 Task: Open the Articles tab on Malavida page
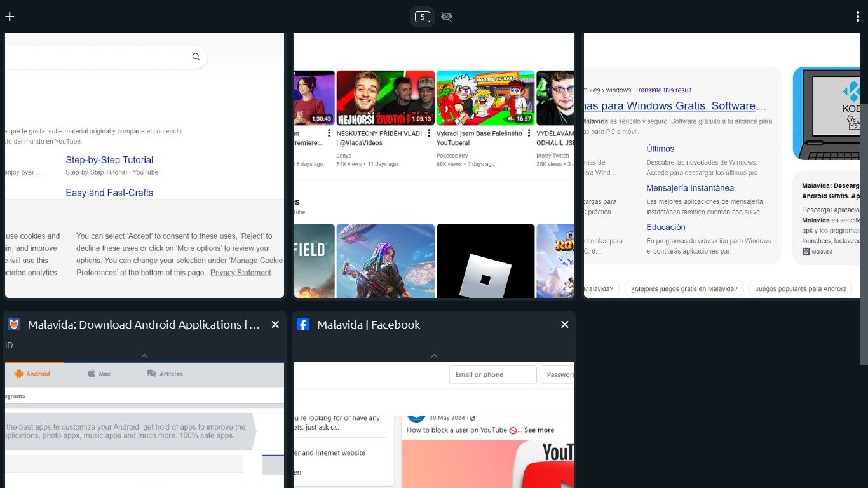[x=165, y=374]
